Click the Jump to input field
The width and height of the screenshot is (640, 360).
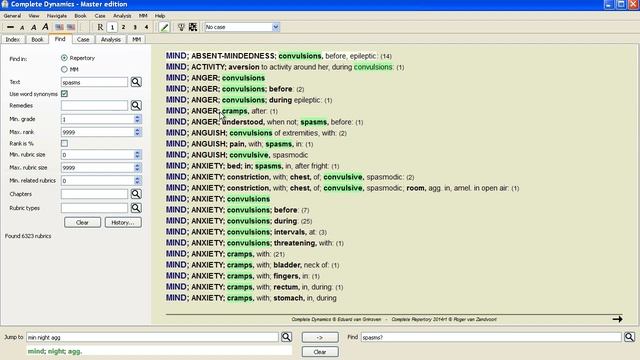coord(152,337)
